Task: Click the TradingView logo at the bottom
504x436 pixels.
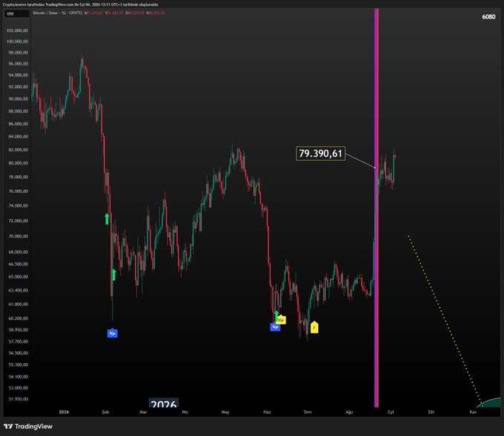Action: click(28, 426)
